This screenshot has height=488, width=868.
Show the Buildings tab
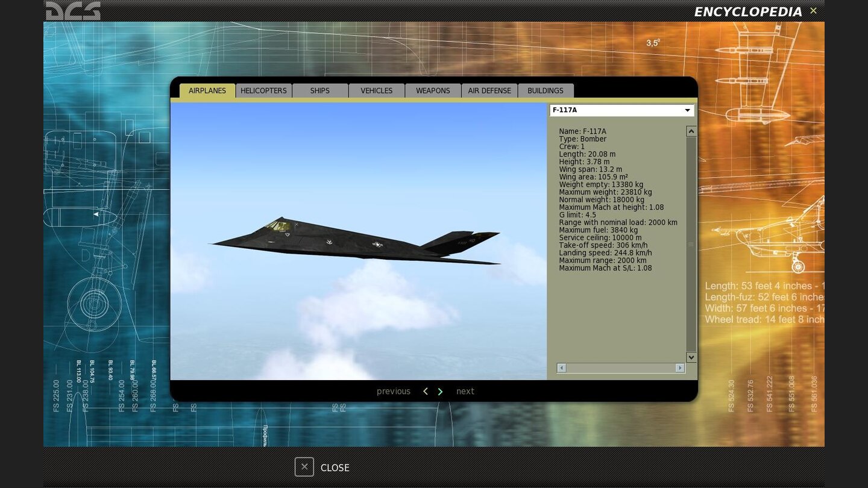[546, 90]
